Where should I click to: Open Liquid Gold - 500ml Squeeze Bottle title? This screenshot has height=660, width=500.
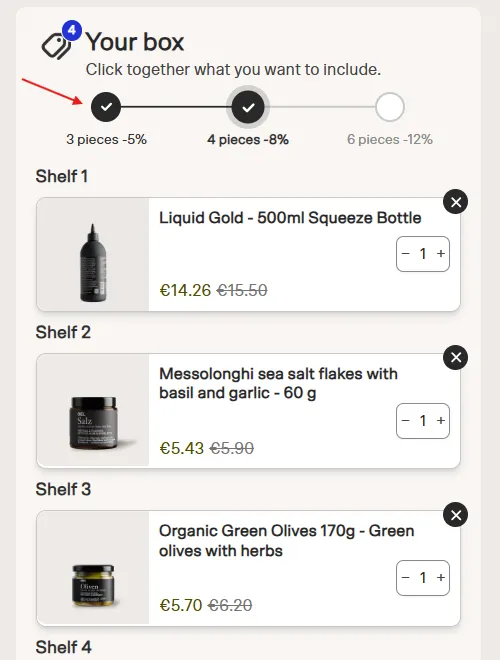click(290, 218)
